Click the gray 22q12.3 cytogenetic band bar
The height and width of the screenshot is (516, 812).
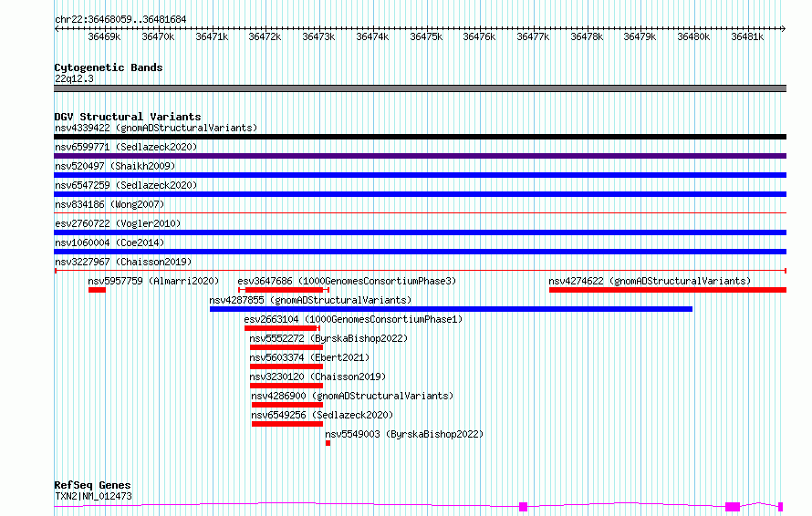pyautogui.click(x=420, y=88)
